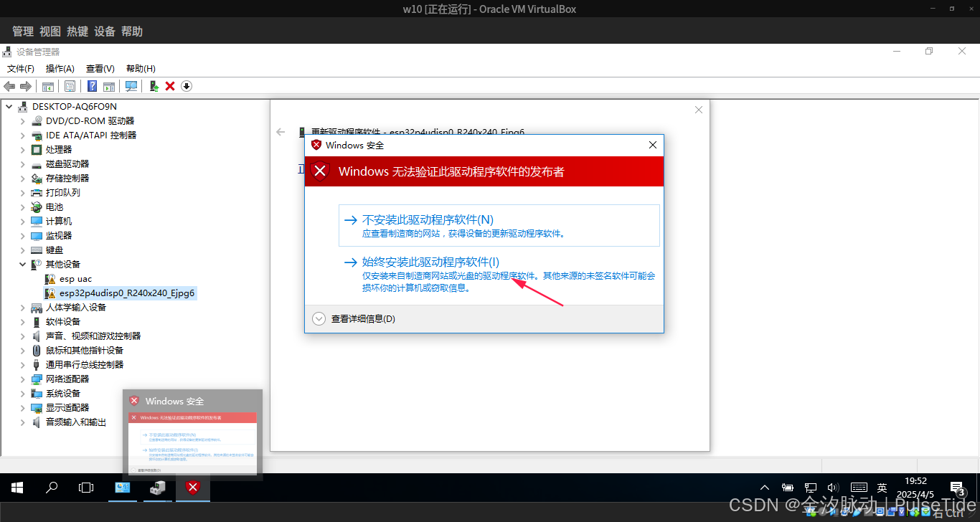Click the network icon in system tray
The image size is (980, 522).
[811, 488]
